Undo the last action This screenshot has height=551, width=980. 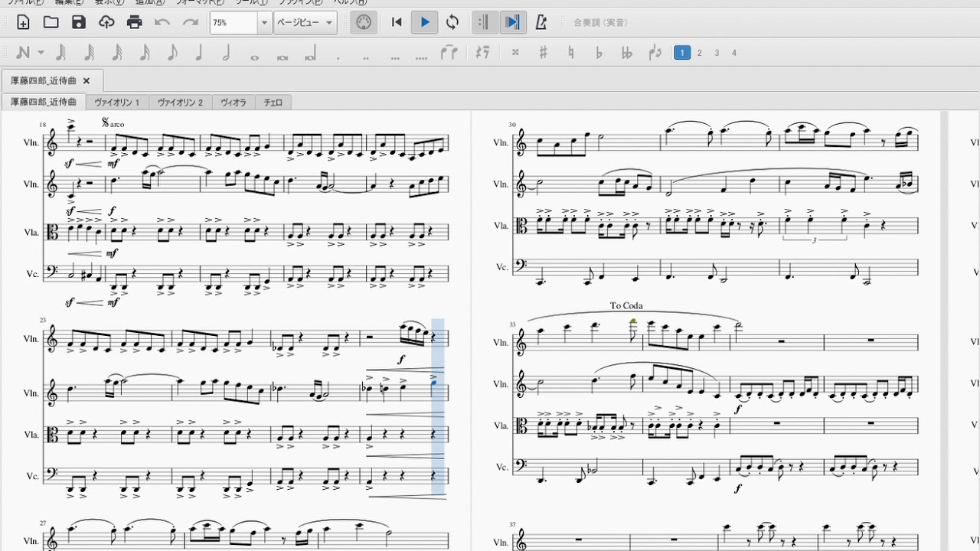[162, 22]
